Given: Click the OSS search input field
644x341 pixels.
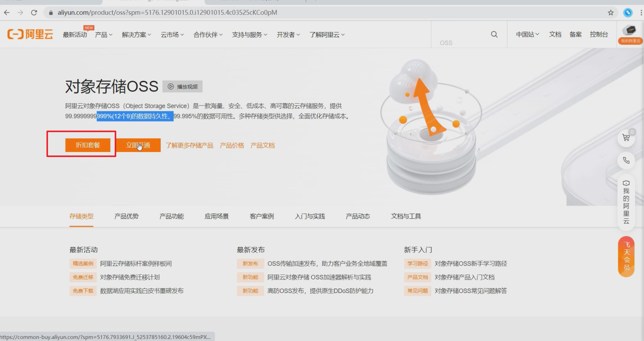Looking at the screenshot, I should point(464,43).
